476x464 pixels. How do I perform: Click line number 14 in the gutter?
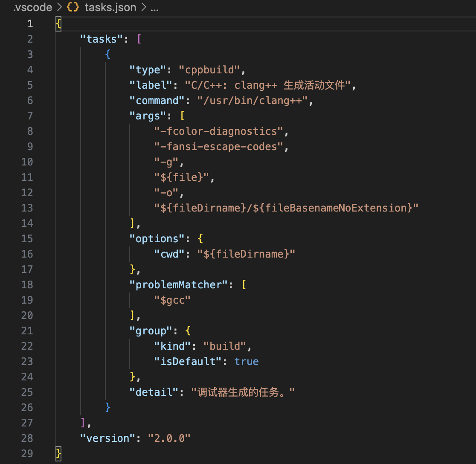point(27,223)
